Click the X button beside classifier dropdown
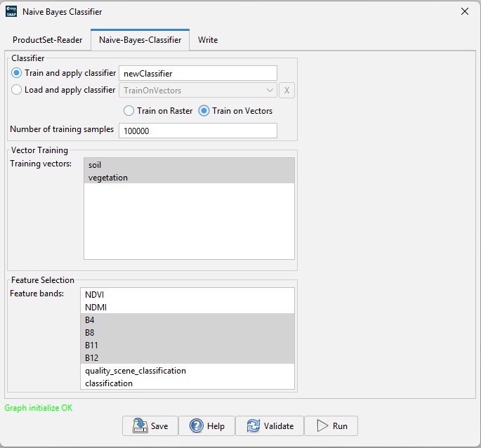481x448 pixels. [x=286, y=91]
